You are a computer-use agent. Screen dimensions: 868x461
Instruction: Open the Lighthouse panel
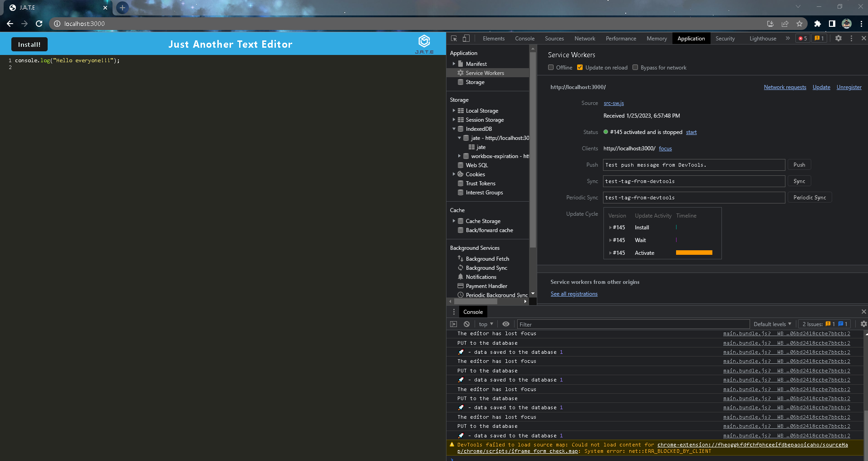click(x=762, y=38)
